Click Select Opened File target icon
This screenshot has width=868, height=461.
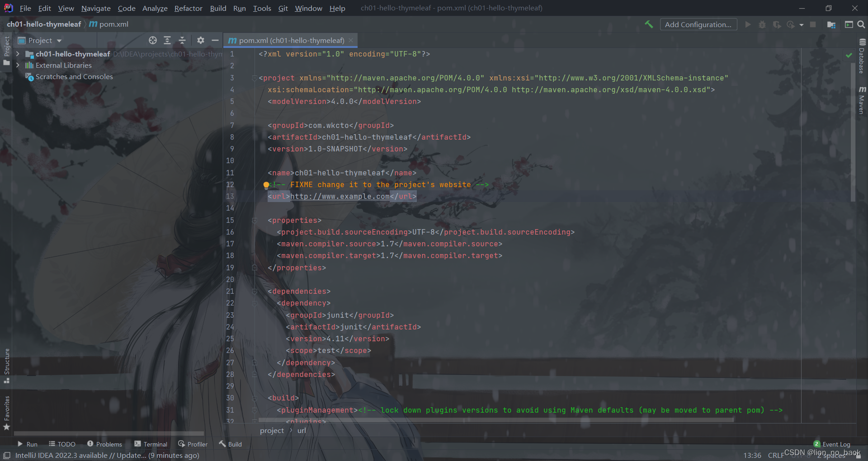click(153, 40)
